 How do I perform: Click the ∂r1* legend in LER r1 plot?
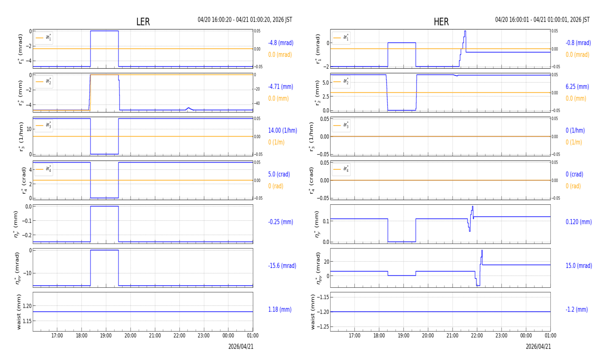coord(44,38)
